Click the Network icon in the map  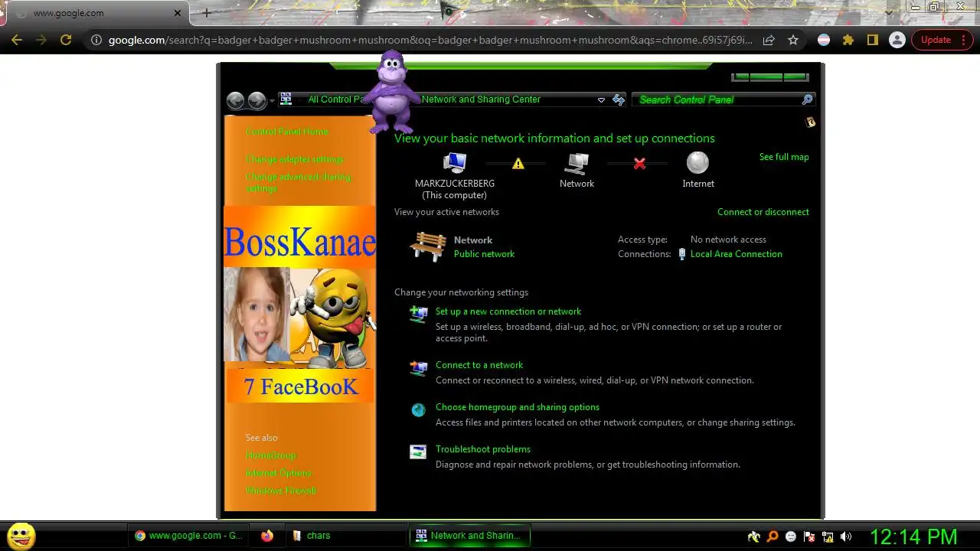[577, 163]
